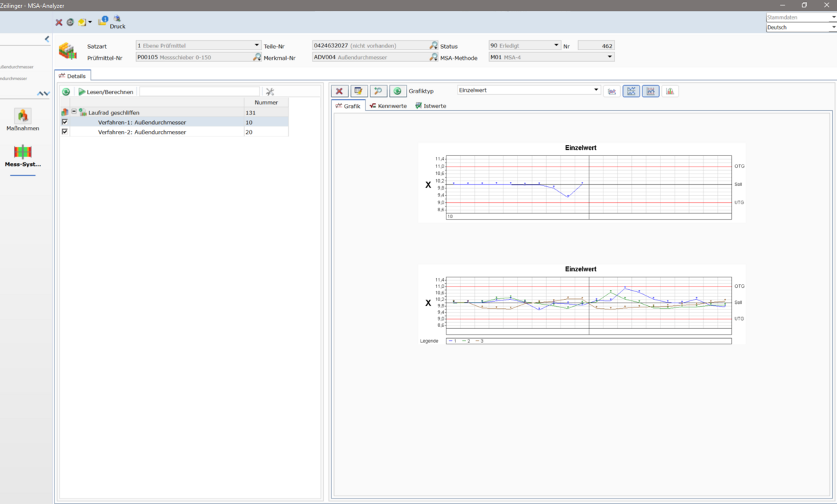The height and width of the screenshot is (504, 837).
Task: Click the Nr field showing 462
Action: click(596, 45)
